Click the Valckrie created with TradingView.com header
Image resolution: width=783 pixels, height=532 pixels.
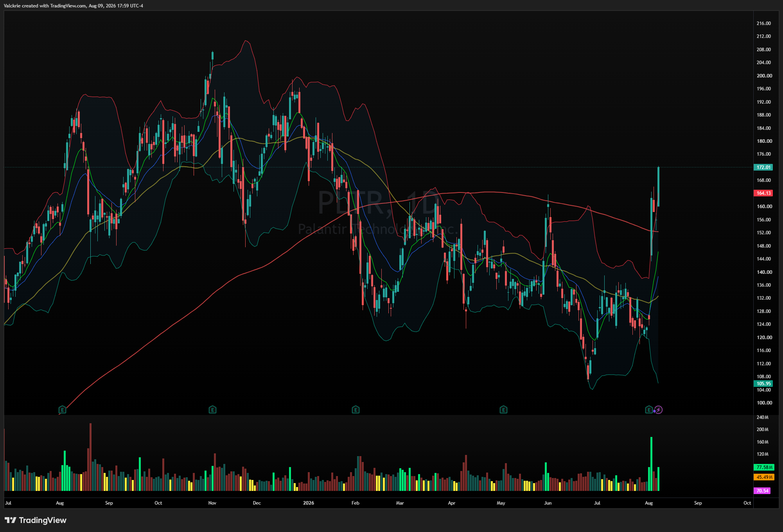(74, 6)
